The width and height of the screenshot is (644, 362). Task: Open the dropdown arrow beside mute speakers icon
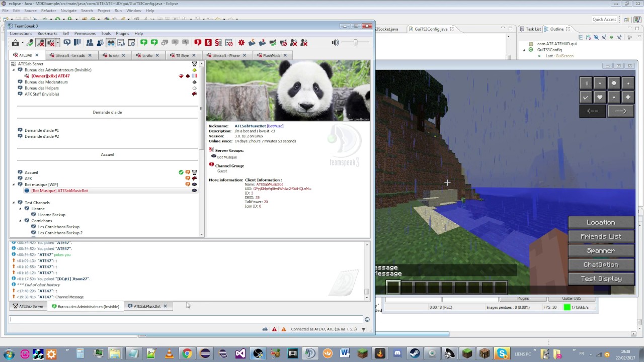[x=58, y=43]
